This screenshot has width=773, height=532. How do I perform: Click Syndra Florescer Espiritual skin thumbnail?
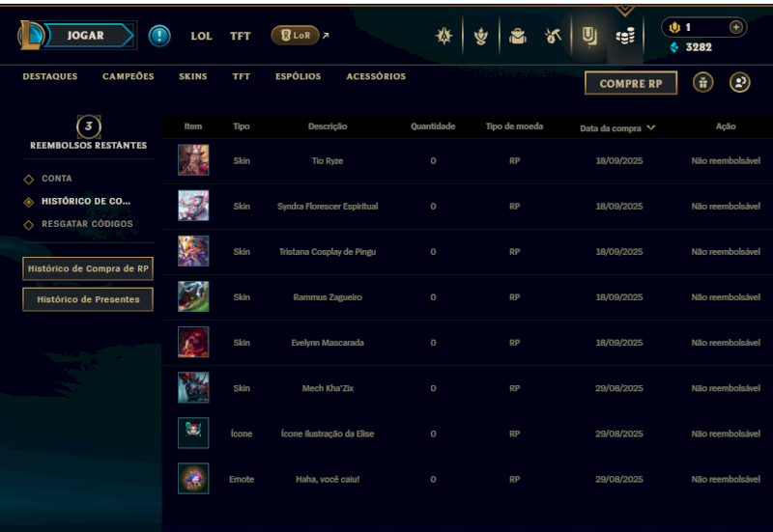(x=193, y=206)
